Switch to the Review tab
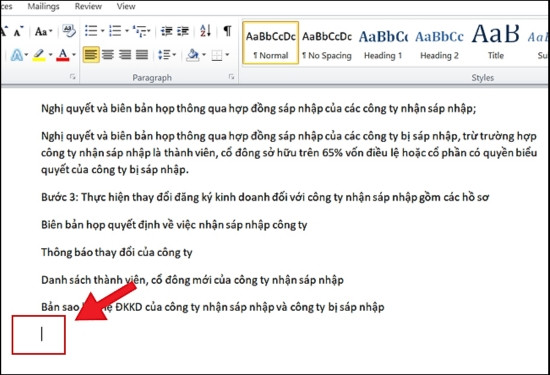The width and height of the screenshot is (550, 375). (88, 6)
